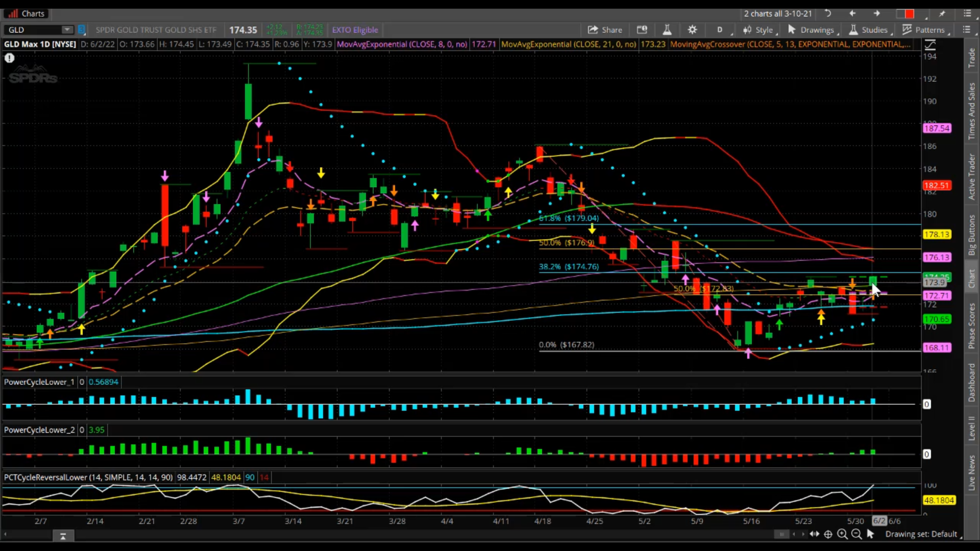The width and height of the screenshot is (980, 551).
Task: Click the scroll right small arrow at bottom
Action: click(x=803, y=535)
